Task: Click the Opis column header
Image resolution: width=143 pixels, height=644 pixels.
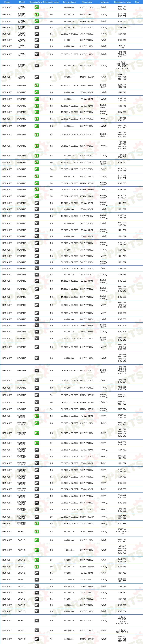Action: tap(137, 2)
